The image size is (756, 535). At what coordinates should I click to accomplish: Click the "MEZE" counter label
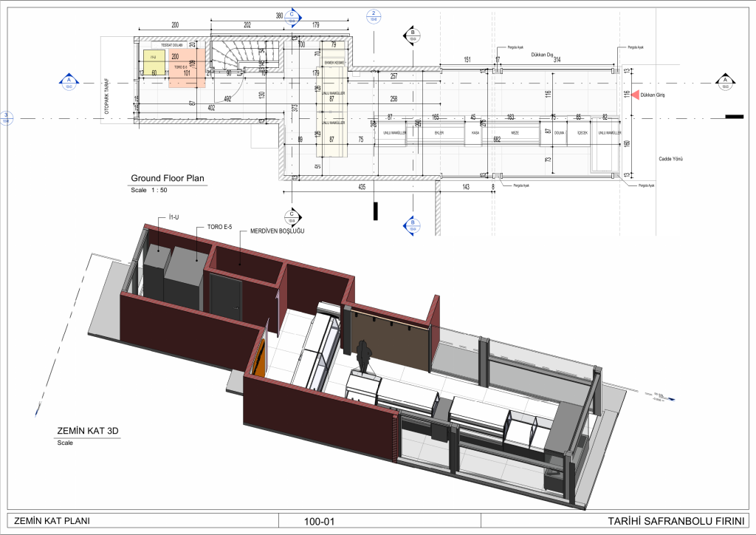515,133
